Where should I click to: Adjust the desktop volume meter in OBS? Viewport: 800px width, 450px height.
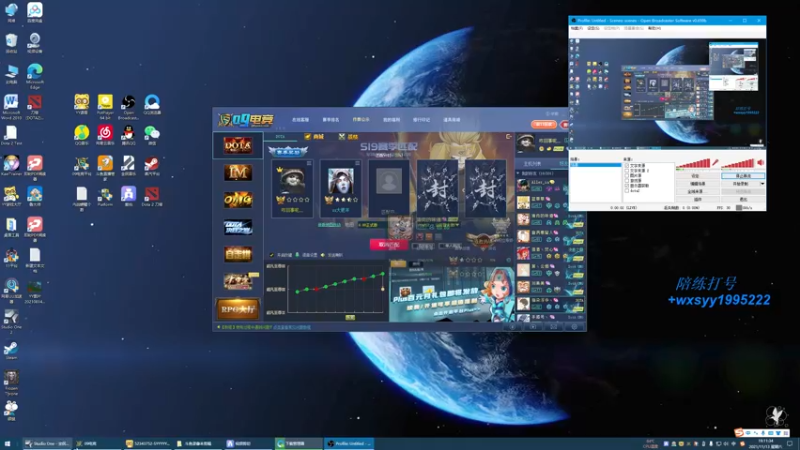[x=738, y=163]
